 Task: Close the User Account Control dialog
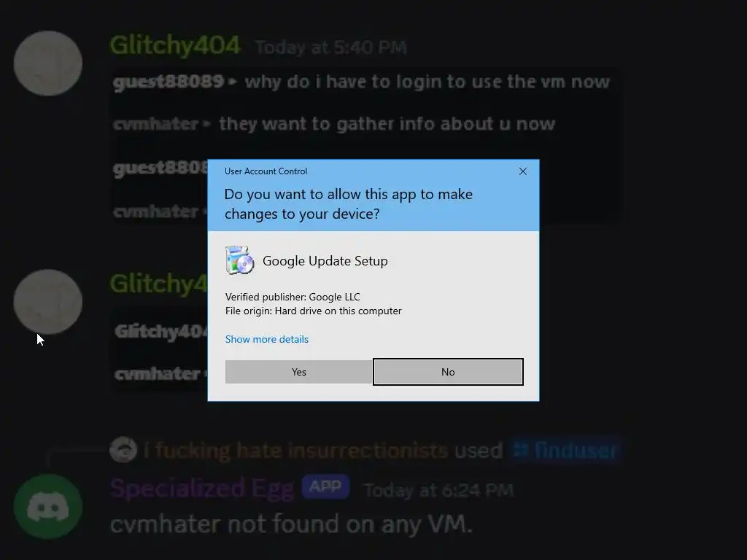coord(522,171)
